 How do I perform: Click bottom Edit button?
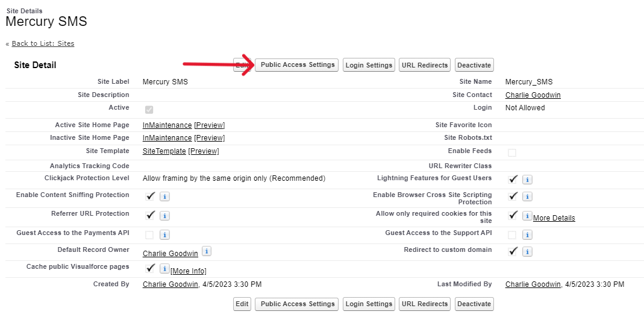(x=242, y=304)
